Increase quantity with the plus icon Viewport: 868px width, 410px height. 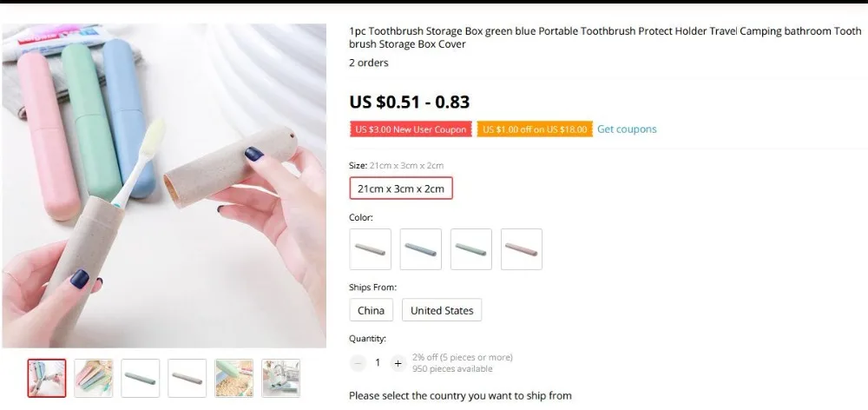398,363
